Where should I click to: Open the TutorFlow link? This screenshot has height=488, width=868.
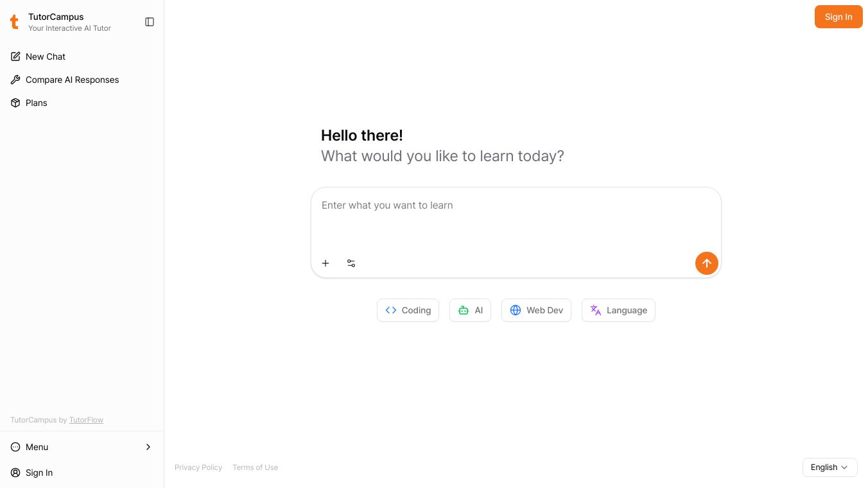(86, 420)
